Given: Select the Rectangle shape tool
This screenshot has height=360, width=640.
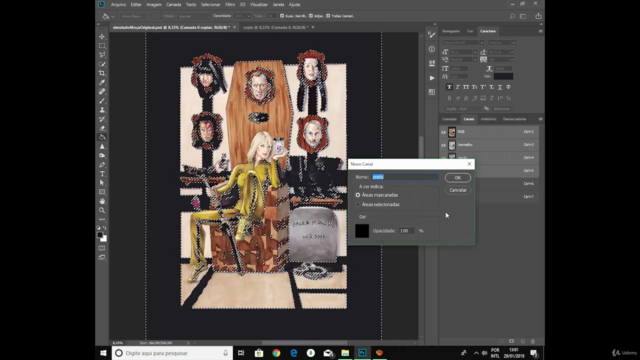Looking at the screenshot, I should tap(102, 192).
